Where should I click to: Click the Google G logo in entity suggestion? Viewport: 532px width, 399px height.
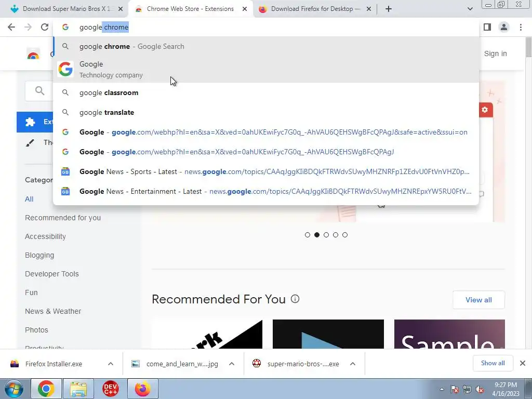point(65,69)
